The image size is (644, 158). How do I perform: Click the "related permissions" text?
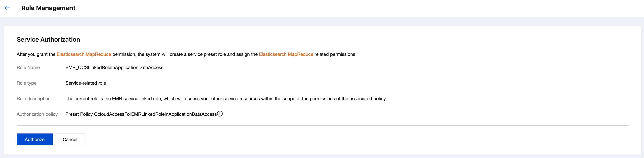(x=334, y=54)
